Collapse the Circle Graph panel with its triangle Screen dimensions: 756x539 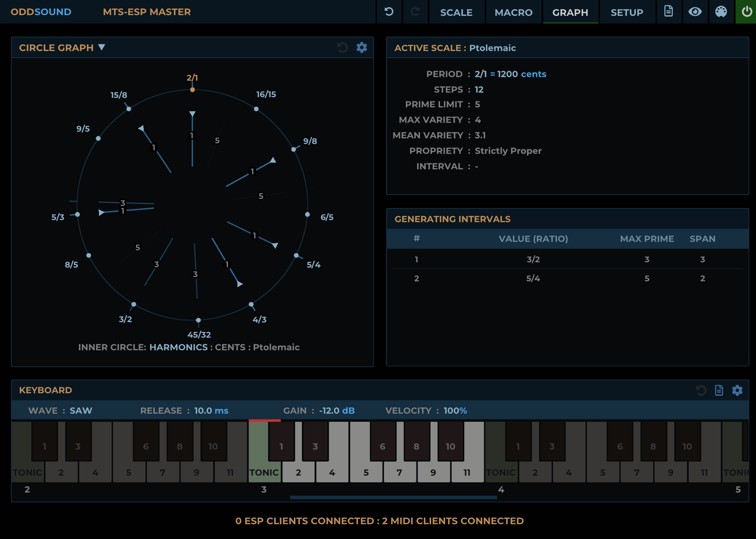(x=101, y=48)
